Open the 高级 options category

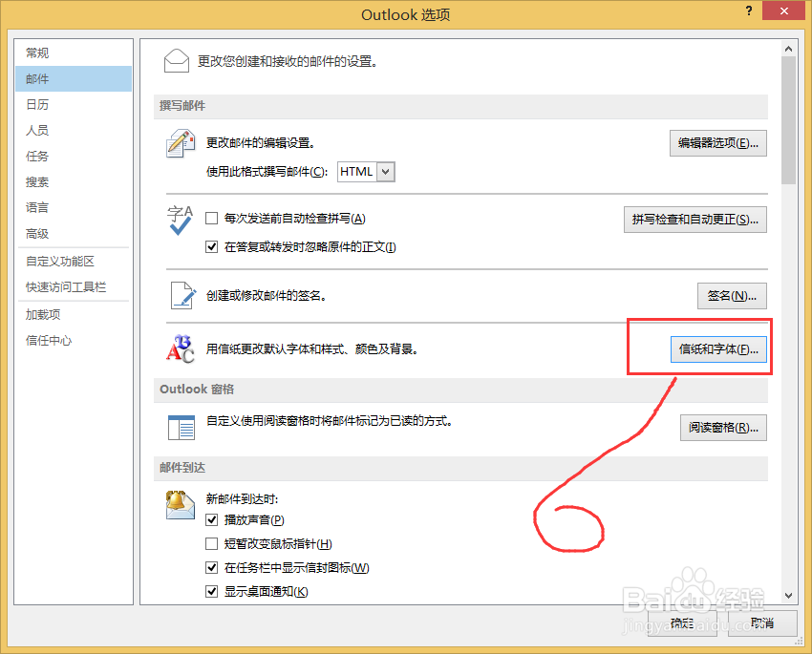pos(74,233)
